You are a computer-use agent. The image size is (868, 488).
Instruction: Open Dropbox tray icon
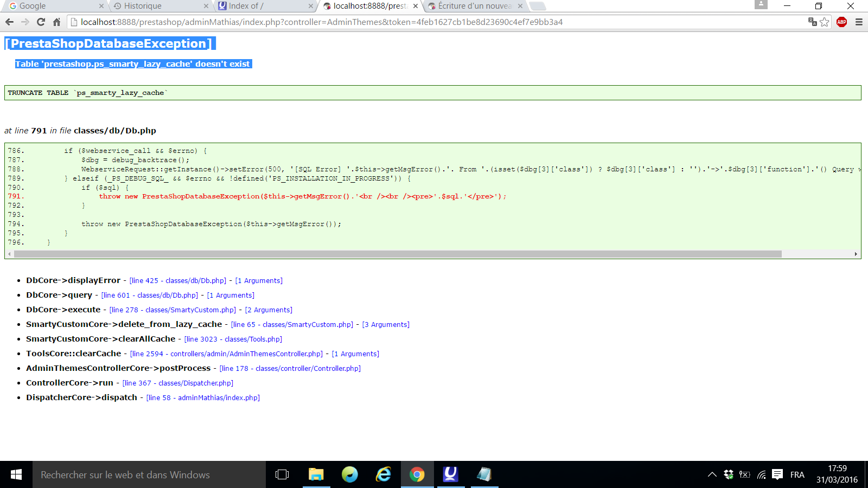[729, 474]
